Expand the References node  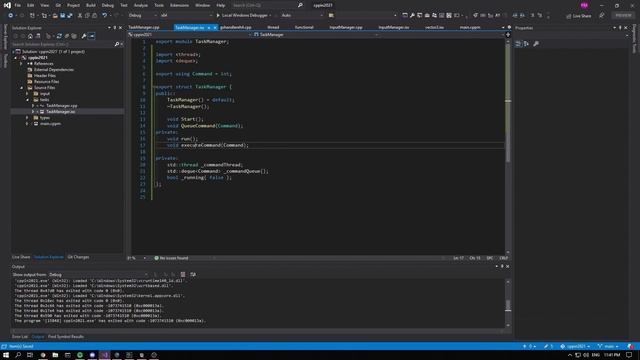[22, 64]
